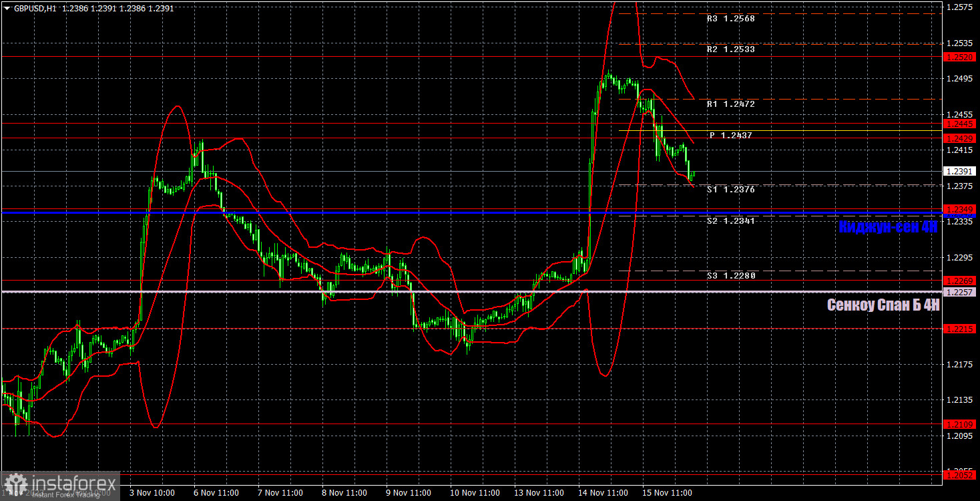Viewport: 980px width, 501px height.
Task: Click the 1.2175 price scale value
Action: [959, 364]
